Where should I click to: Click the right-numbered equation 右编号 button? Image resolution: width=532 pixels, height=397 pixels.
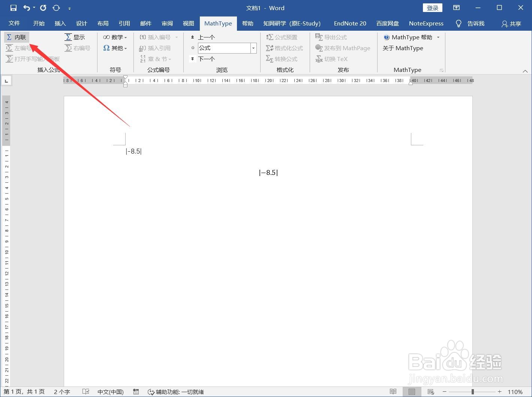pos(78,48)
